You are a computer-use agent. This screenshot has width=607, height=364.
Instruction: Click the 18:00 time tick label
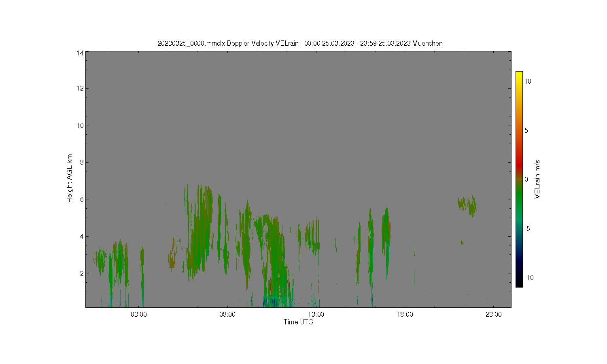405,315
